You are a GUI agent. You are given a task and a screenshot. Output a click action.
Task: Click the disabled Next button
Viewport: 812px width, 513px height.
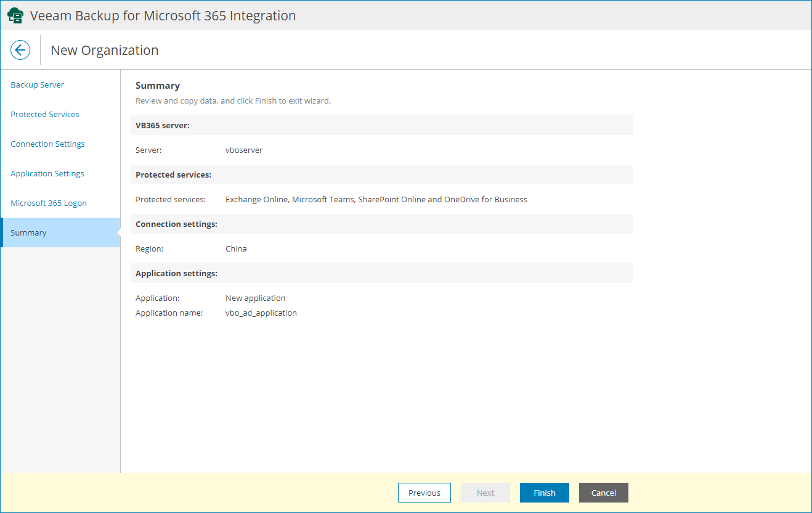[x=485, y=493]
